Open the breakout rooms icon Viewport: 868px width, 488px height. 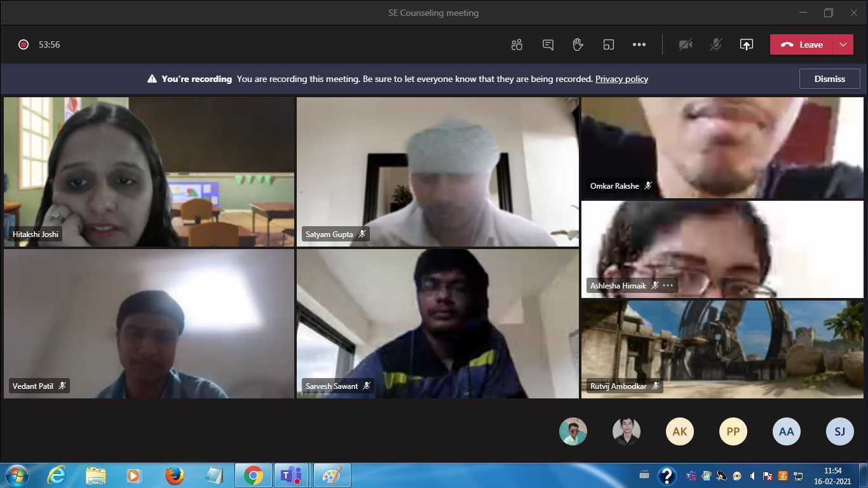pos(608,44)
